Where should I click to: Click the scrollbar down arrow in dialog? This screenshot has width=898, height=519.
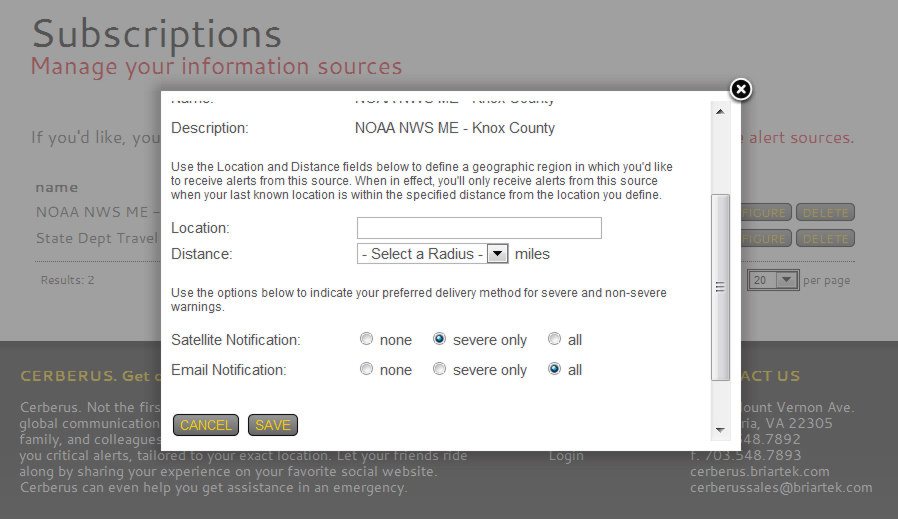click(x=720, y=430)
